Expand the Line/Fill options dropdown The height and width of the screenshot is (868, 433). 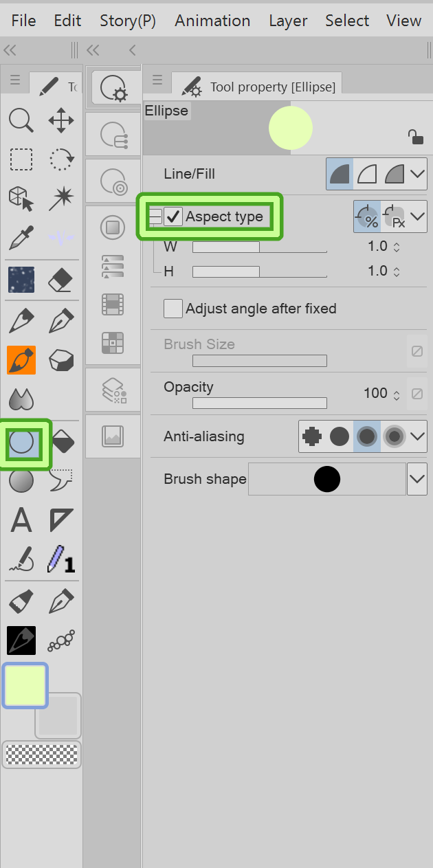(418, 174)
